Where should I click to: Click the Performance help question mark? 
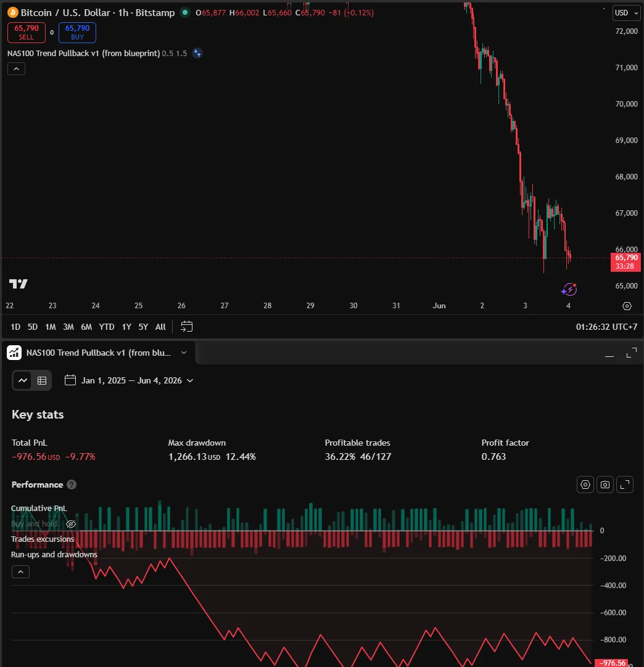[x=72, y=485]
